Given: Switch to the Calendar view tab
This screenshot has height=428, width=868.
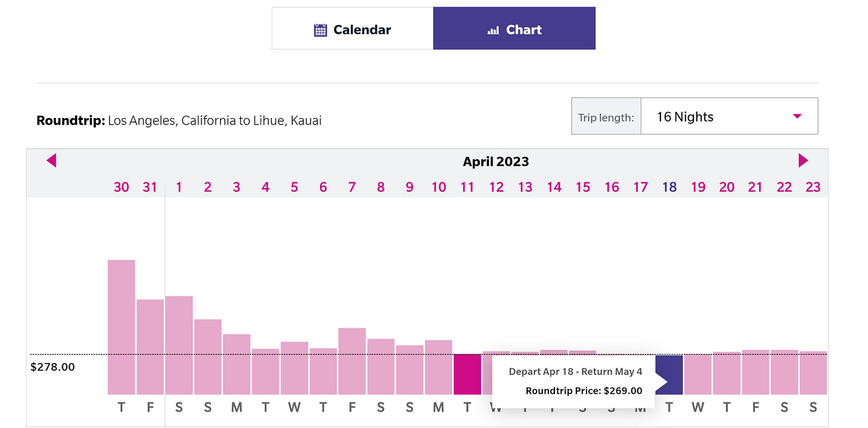Looking at the screenshot, I should pos(353,28).
